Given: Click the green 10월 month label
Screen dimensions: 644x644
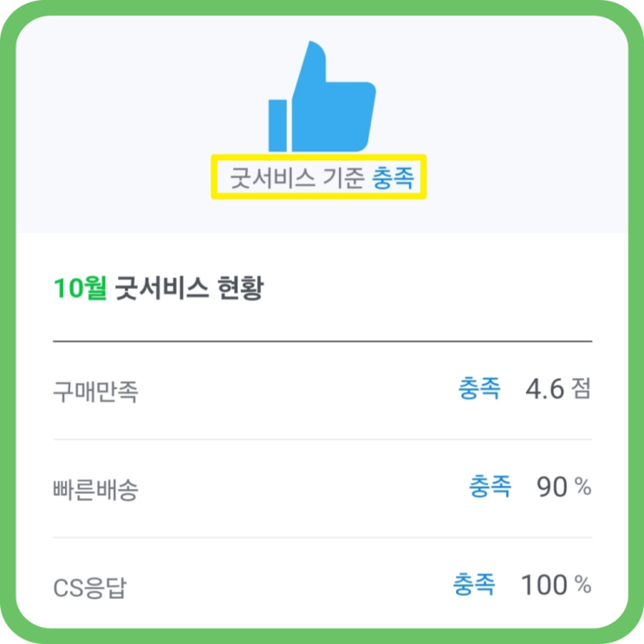Looking at the screenshot, I should click(x=79, y=288).
